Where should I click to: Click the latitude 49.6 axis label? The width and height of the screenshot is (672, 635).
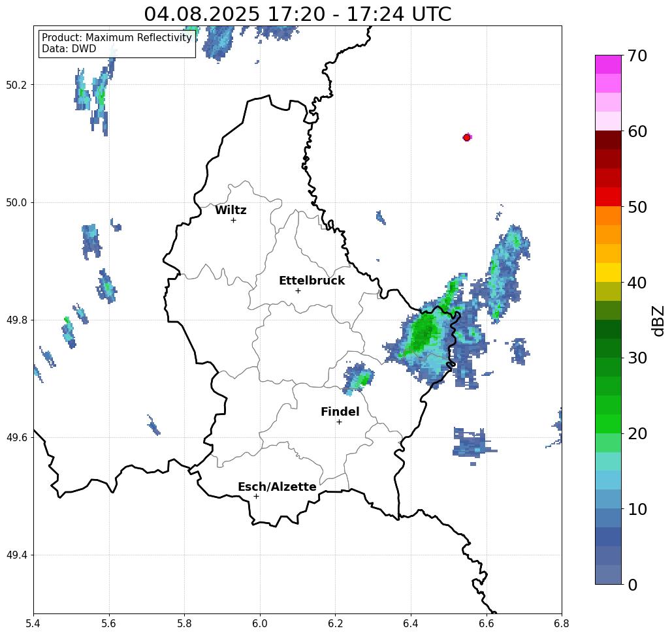[16, 438]
